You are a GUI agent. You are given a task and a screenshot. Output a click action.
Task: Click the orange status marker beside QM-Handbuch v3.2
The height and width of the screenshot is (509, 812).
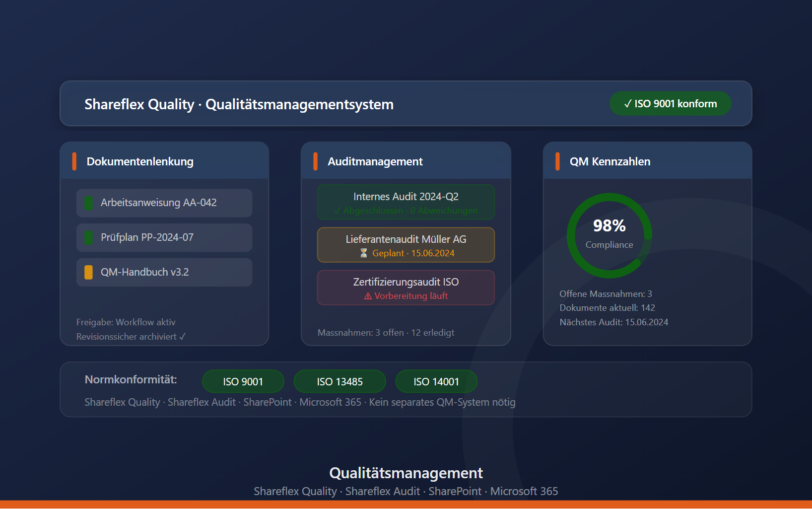89,273
